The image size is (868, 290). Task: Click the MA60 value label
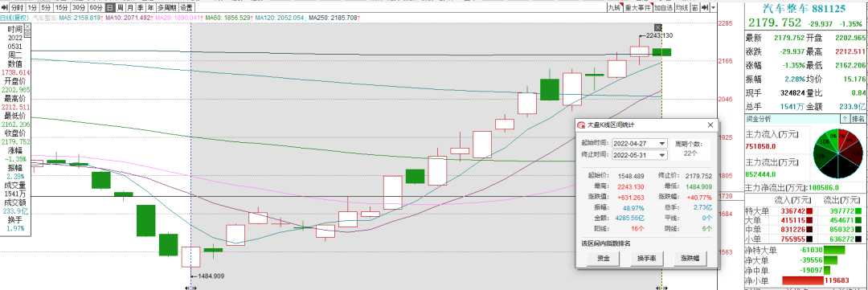(228, 18)
